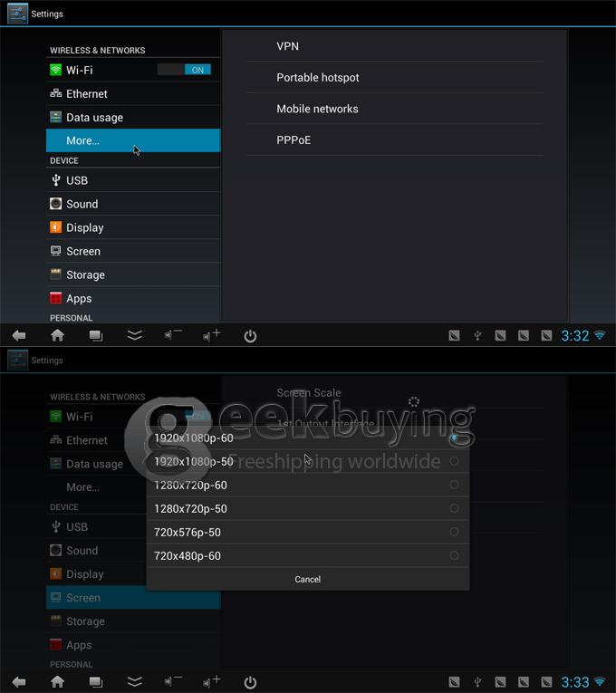Click the Wi-Fi status icon beside the 3:32 clock
This screenshot has width=616, height=693.
click(600, 335)
